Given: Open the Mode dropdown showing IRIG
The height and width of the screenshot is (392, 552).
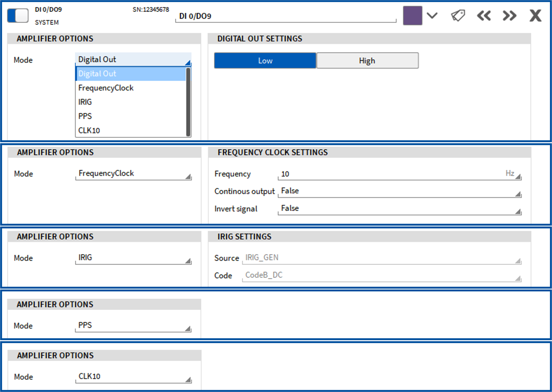Looking at the screenshot, I should pos(133,258).
